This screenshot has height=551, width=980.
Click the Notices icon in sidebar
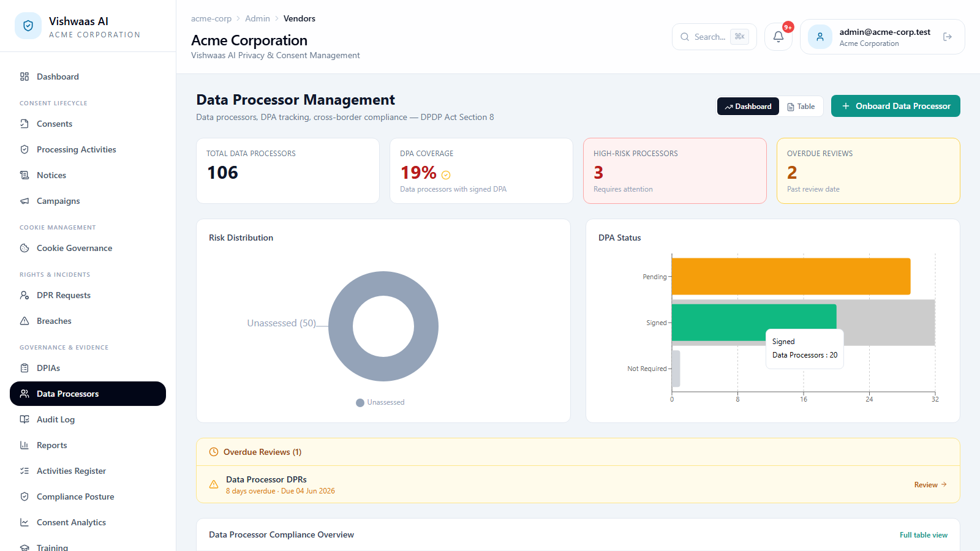(x=24, y=175)
